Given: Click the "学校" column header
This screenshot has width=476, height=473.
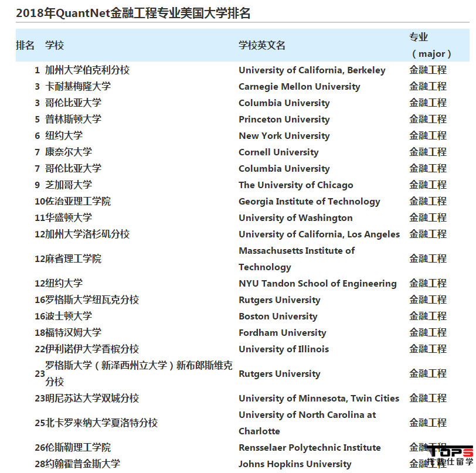Looking at the screenshot, I should 55,46.
